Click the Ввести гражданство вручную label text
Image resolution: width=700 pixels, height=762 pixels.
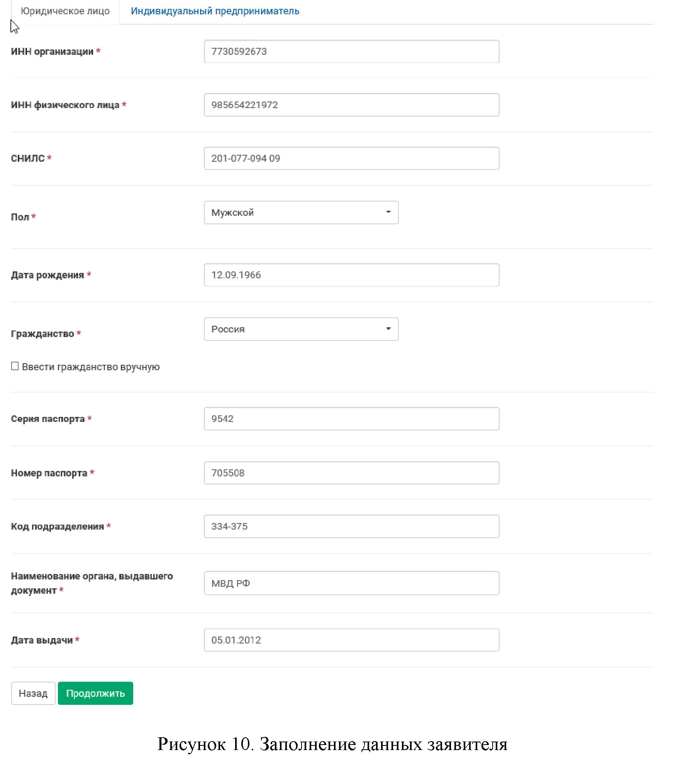(91, 367)
